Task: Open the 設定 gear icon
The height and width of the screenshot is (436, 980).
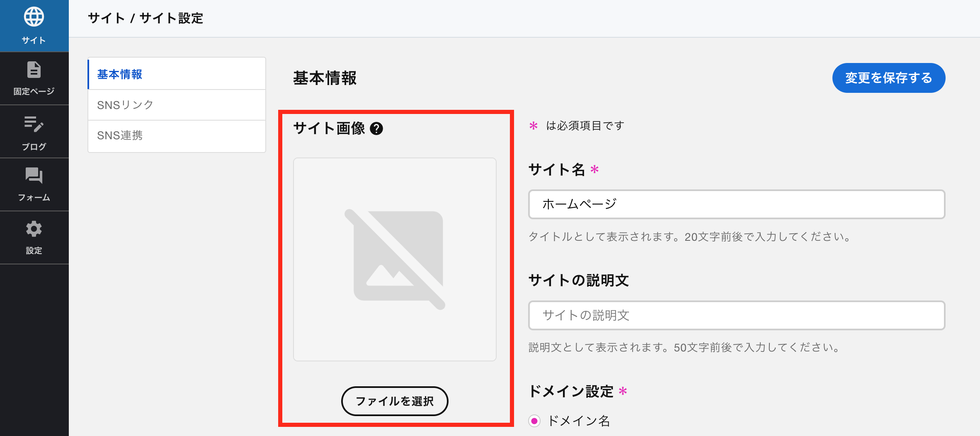Action: pyautogui.click(x=34, y=229)
